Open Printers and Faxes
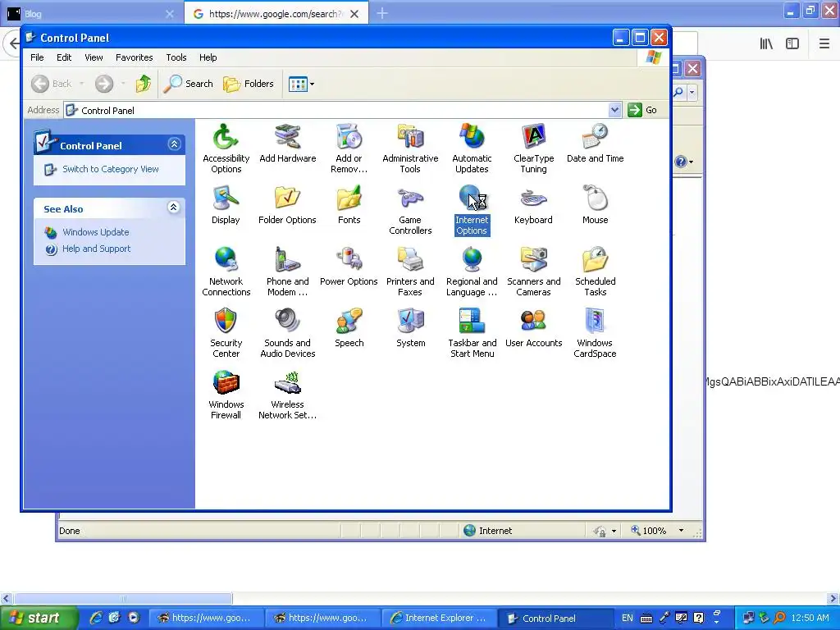840x630 pixels. click(410, 272)
